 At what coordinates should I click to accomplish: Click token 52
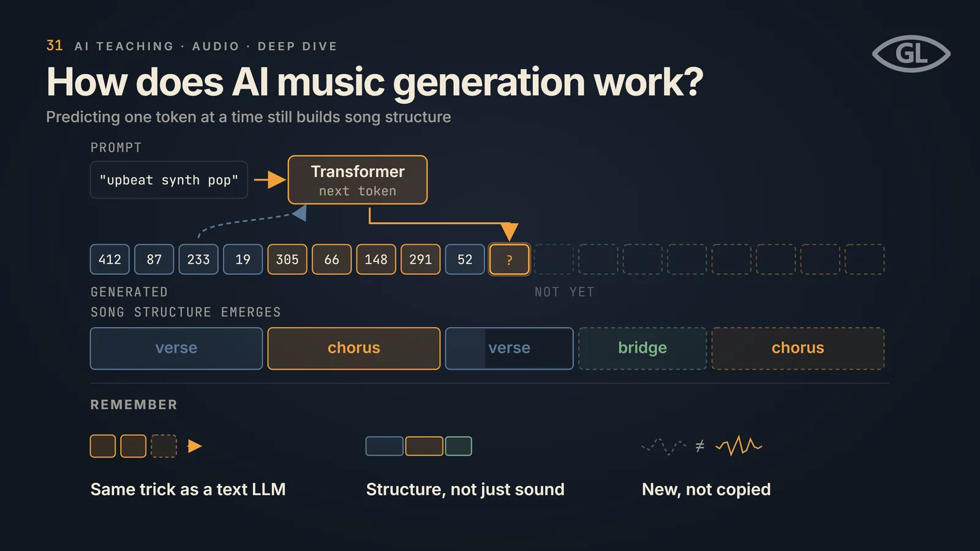click(x=465, y=260)
